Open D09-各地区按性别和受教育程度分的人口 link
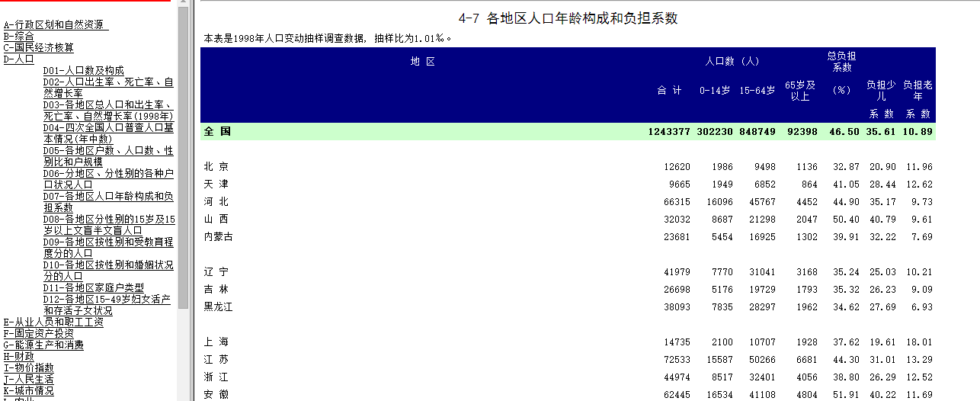 coord(108,247)
